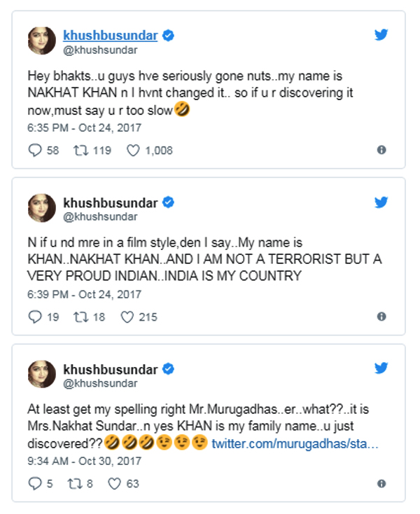Click profile avatar on the first tweet
The image size is (420, 514).
click(x=41, y=41)
